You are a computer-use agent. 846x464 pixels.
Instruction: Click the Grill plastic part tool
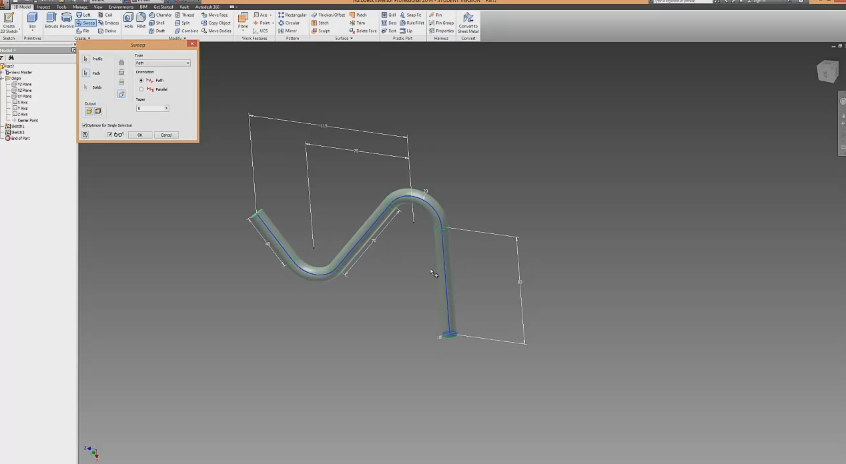[x=389, y=15]
